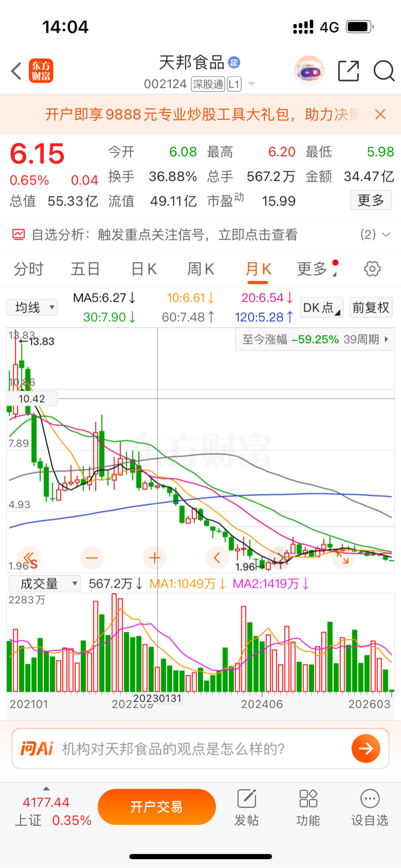The height and width of the screenshot is (868, 401).
Task: Open the 成交量 indicator dropdown
Action: point(44,584)
